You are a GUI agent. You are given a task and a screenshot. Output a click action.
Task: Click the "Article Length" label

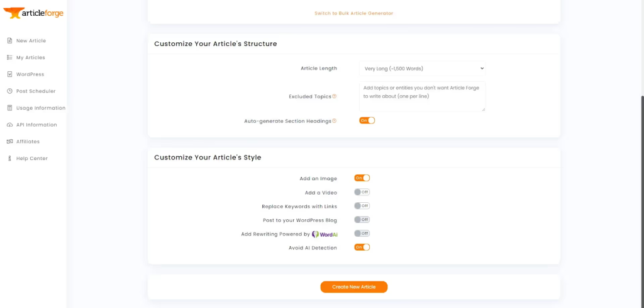pyautogui.click(x=319, y=68)
